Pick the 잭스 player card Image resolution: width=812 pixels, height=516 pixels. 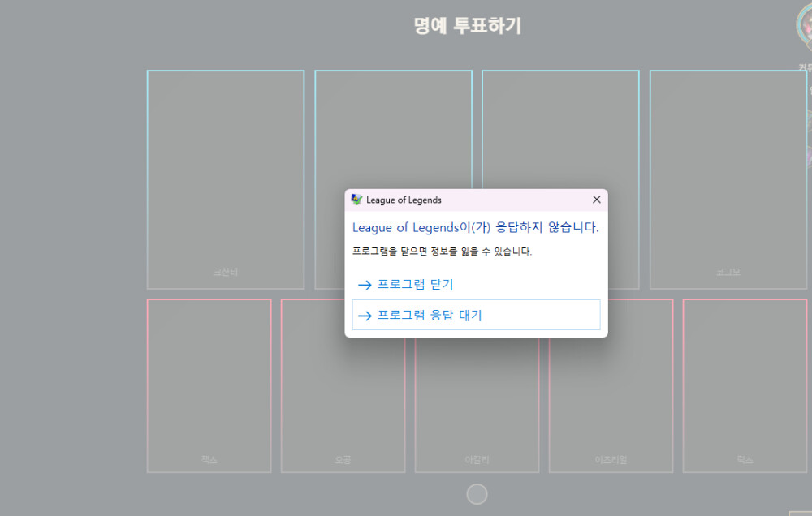209,385
